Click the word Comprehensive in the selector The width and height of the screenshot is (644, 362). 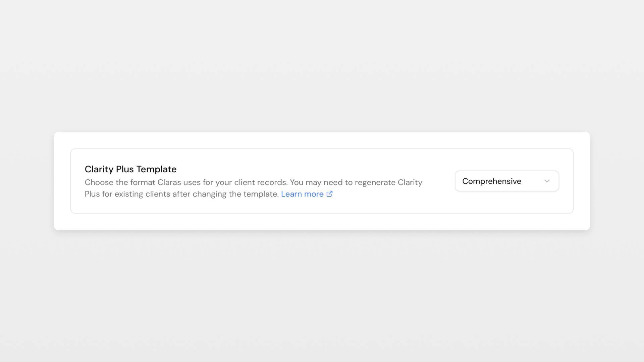pos(492,181)
